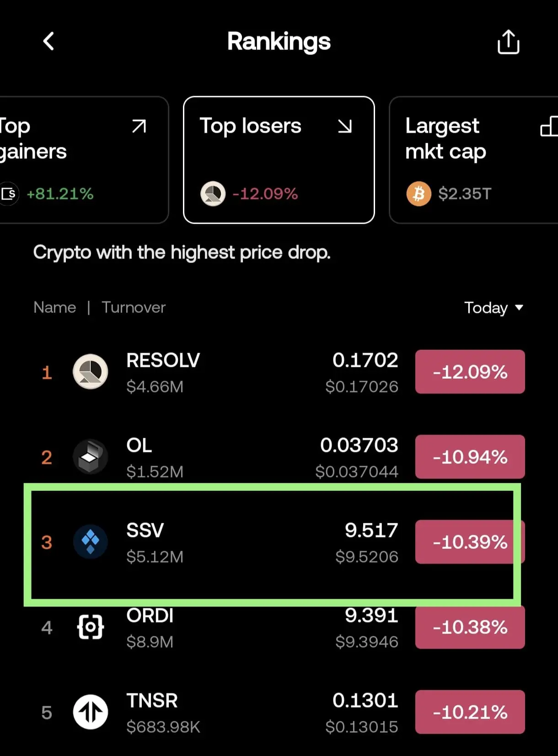This screenshot has width=558, height=756.
Task: Select the Top losers card
Action: tap(279, 160)
